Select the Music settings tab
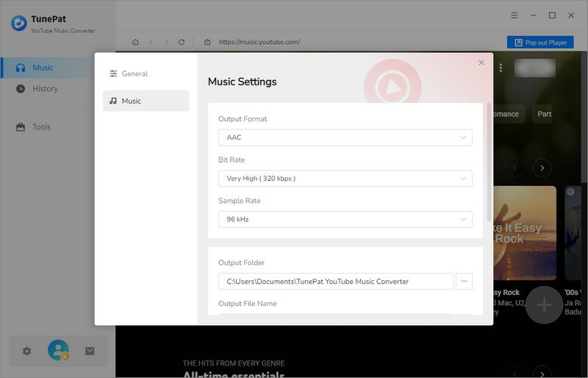Viewport: 588px width, 378px height. (x=146, y=101)
